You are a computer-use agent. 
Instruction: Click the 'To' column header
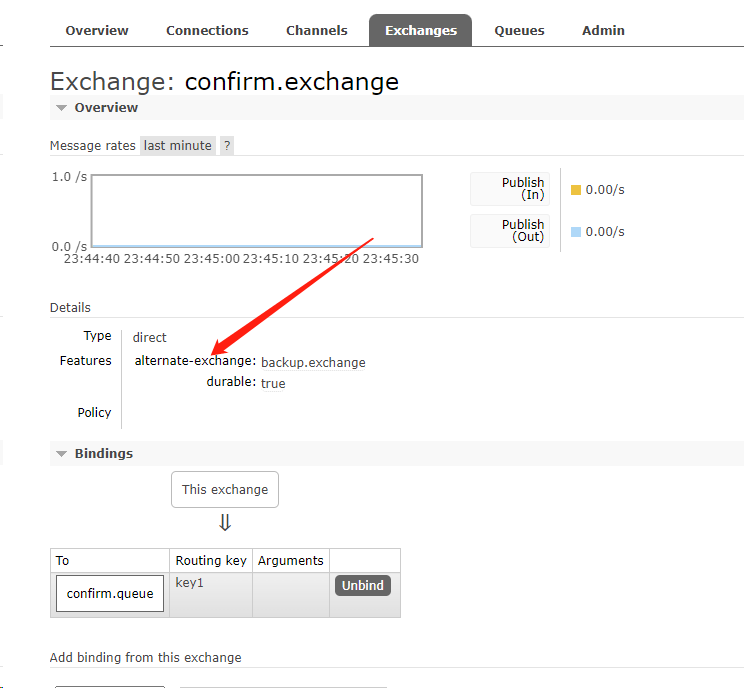coord(110,560)
